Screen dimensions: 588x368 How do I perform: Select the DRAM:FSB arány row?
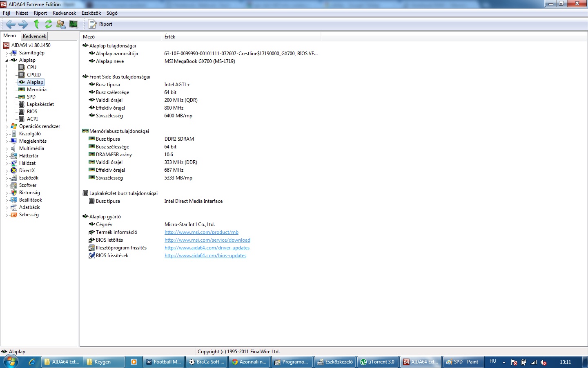(200, 155)
